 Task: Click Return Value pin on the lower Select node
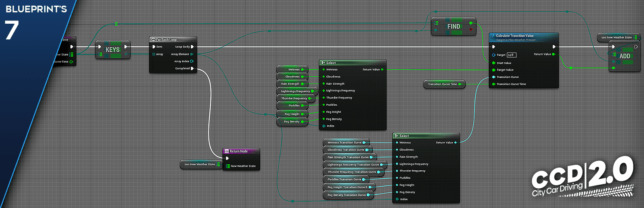pos(455,143)
